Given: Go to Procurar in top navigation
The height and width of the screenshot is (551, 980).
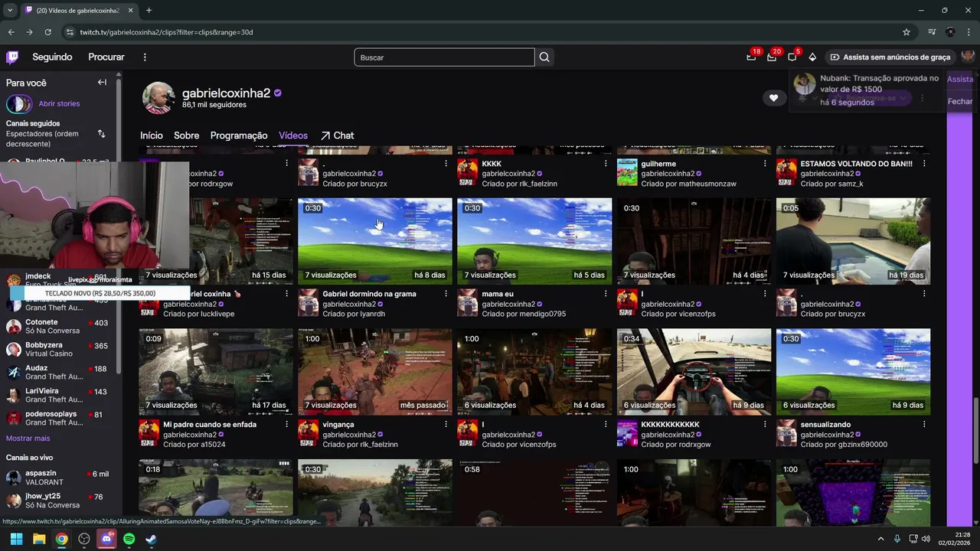Looking at the screenshot, I should pyautogui.click(x=106, y=57).
